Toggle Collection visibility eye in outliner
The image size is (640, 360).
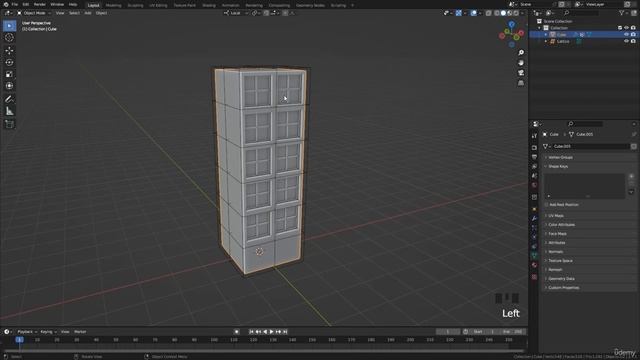(x=626, y=28)
